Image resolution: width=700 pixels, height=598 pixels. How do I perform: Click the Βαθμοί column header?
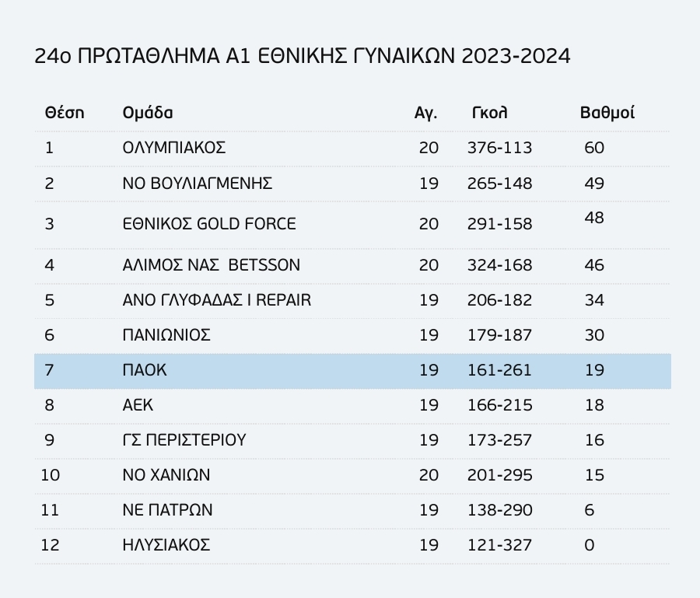(607, 113)
